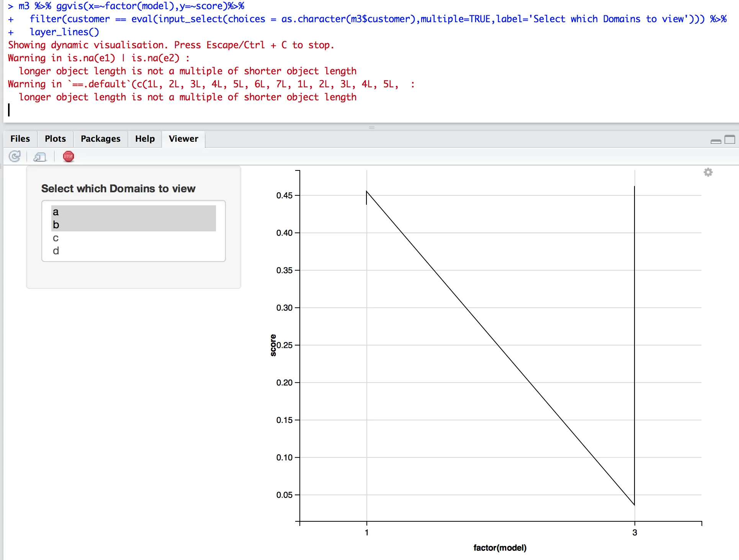Maximize the Viewer pane

click(730, 140)
